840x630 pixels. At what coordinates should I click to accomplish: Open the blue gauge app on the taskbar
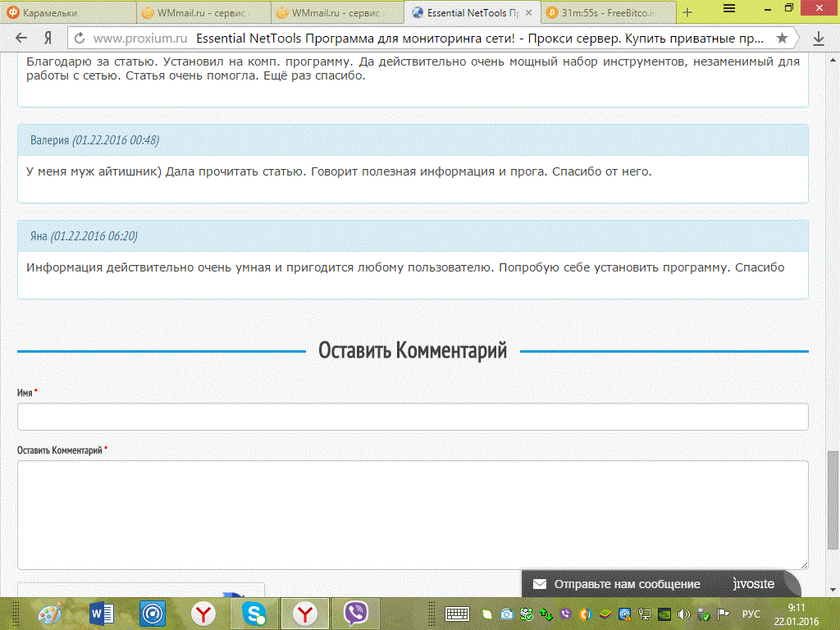coord(153,614)
